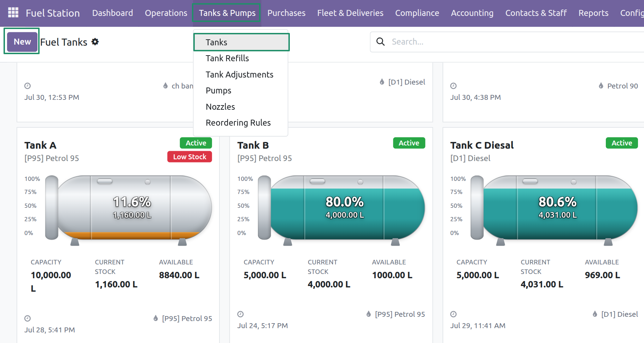Click the Fuel Tanks settings gear icon
644x343 pixels.
point(95,42)
